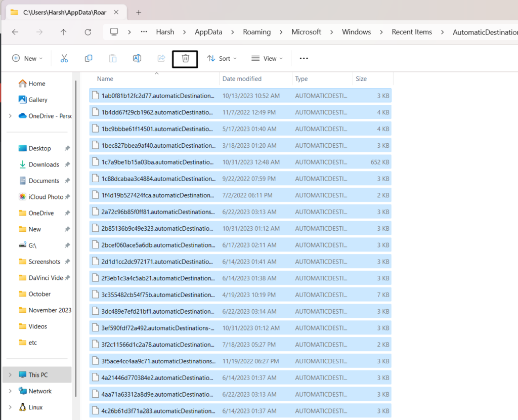This screenshot has height=420, width=518.
Task: Open a new tab with plus button
Action: coord(139,12)
